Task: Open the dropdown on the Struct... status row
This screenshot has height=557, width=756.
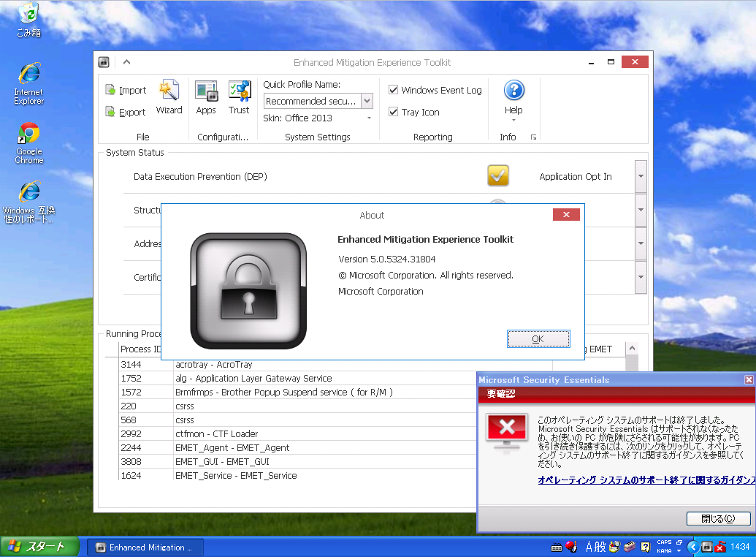Action: tap(641, 210)
